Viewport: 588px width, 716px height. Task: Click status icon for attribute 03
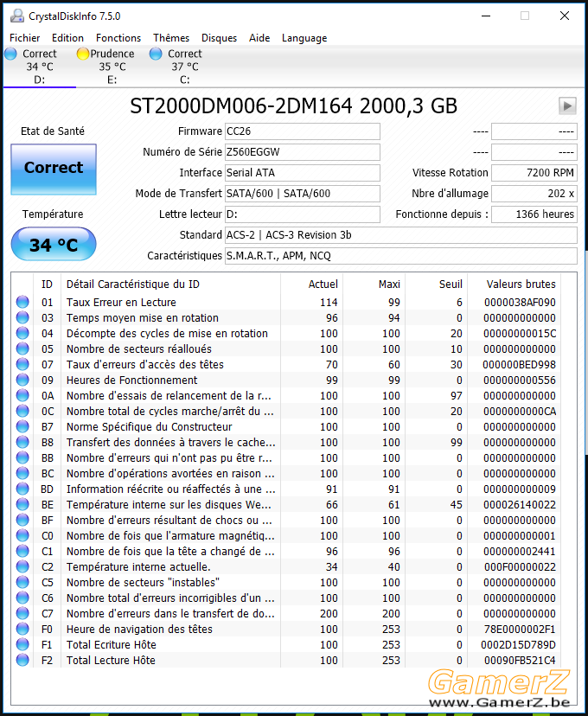pos(22,317)
